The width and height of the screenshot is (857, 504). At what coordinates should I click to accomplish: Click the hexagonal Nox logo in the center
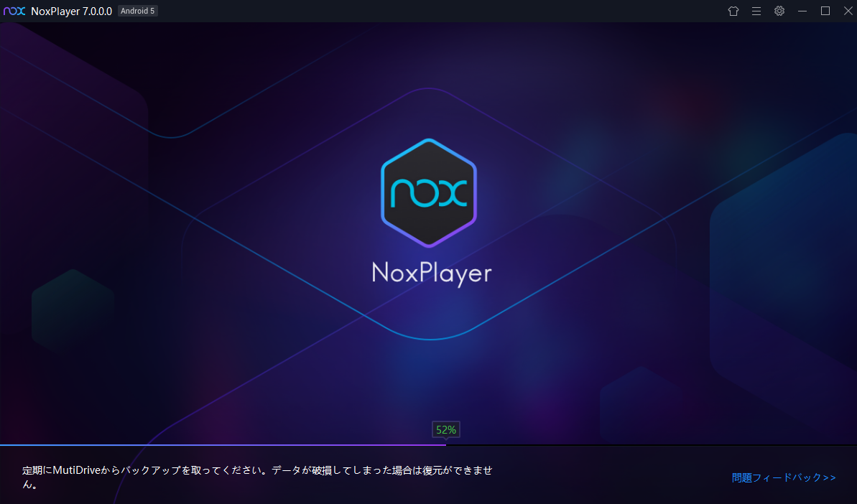click(x=428, y=190)
